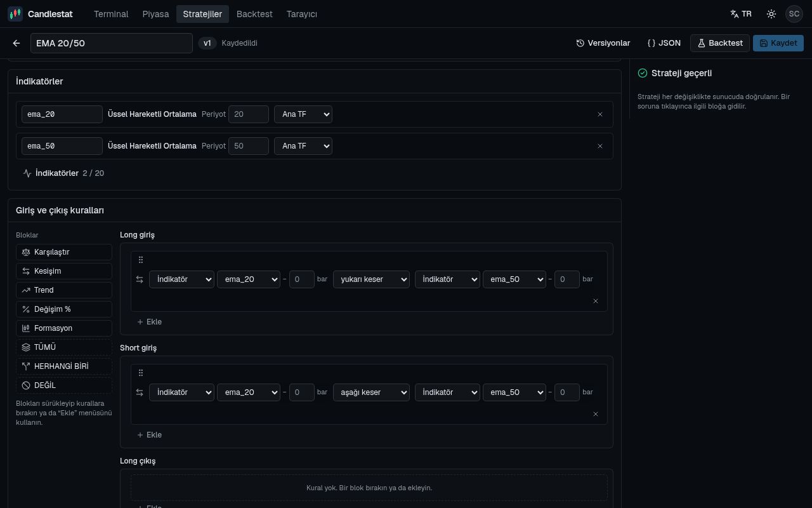Toggle the light/dark theme icon
The width and height of the screenshot is (812, 508).
point(771,14)
